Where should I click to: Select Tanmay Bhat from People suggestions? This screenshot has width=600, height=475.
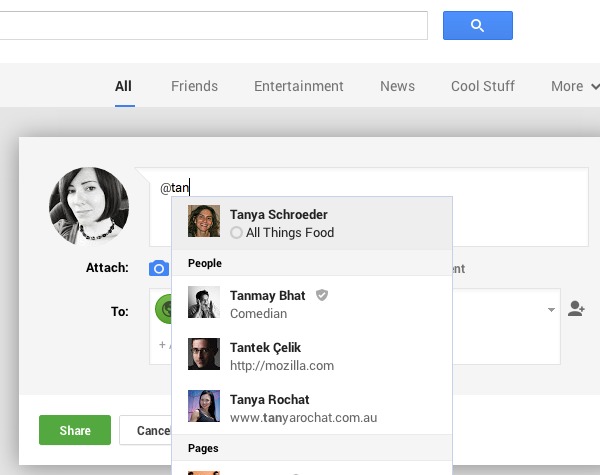point(312,304)
